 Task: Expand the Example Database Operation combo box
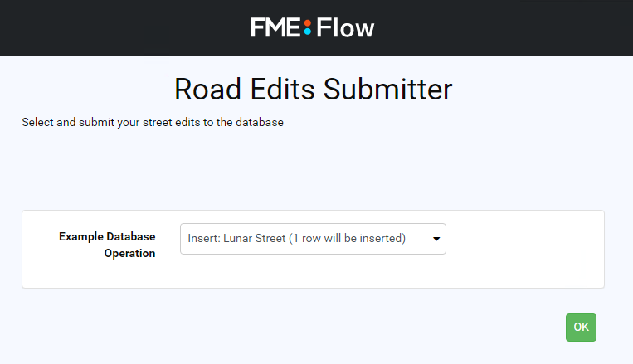(x=313, y=239)
